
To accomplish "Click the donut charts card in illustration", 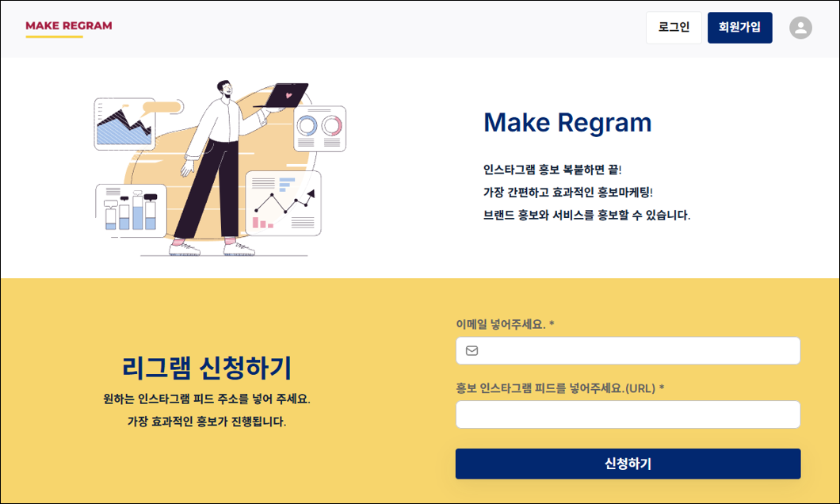I will [320, 128].
